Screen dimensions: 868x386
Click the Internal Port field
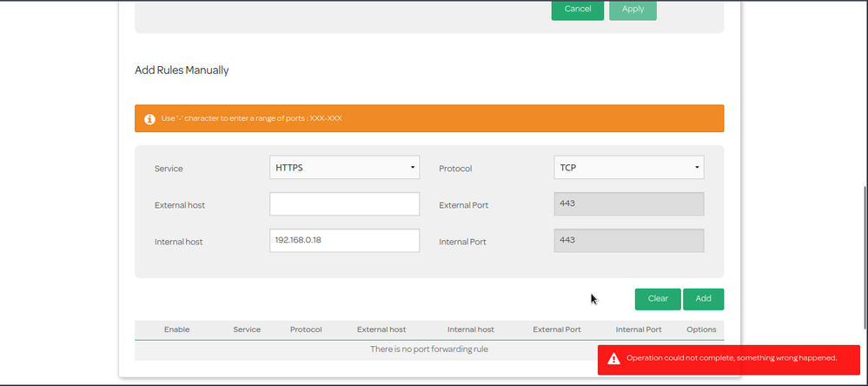(x=628, y=241)
